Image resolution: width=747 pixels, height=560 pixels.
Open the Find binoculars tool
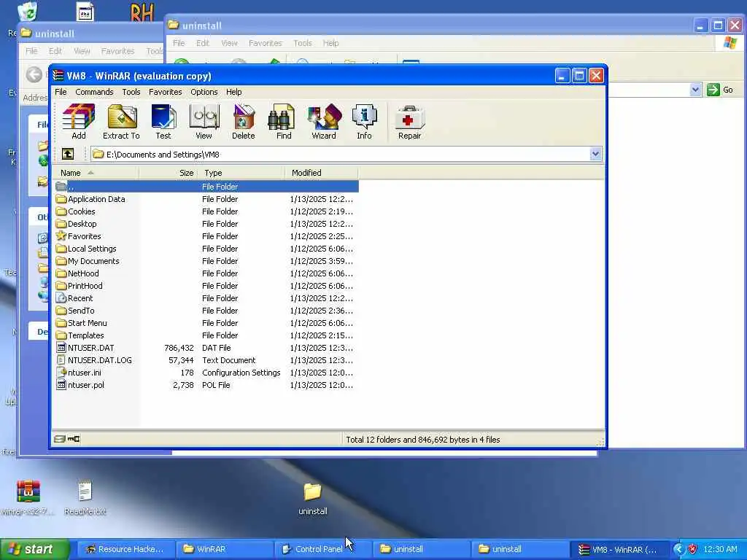click(x=284, y=122)
